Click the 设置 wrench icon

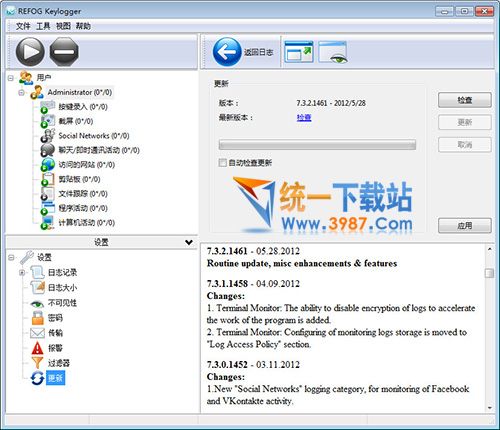(x=27, y=257)
